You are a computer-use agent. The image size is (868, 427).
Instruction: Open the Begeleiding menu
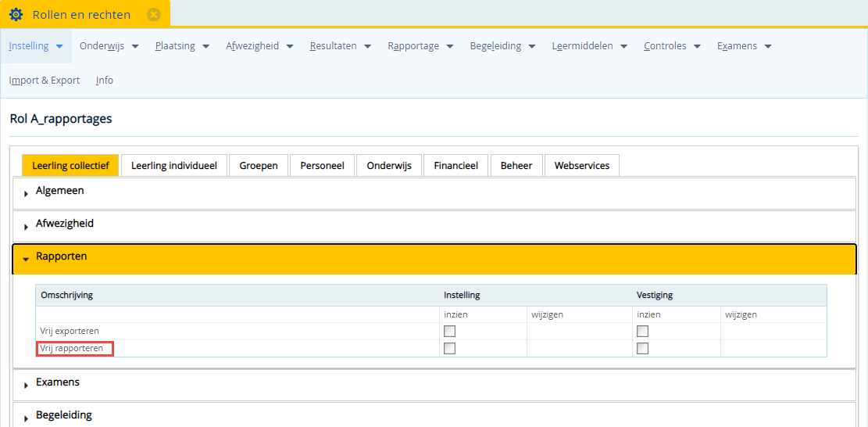(502, 46)
